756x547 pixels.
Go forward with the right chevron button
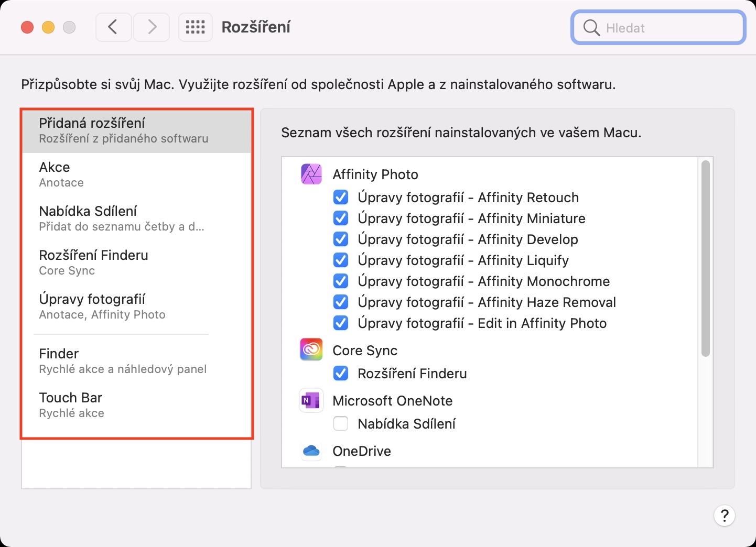point(152,27)
